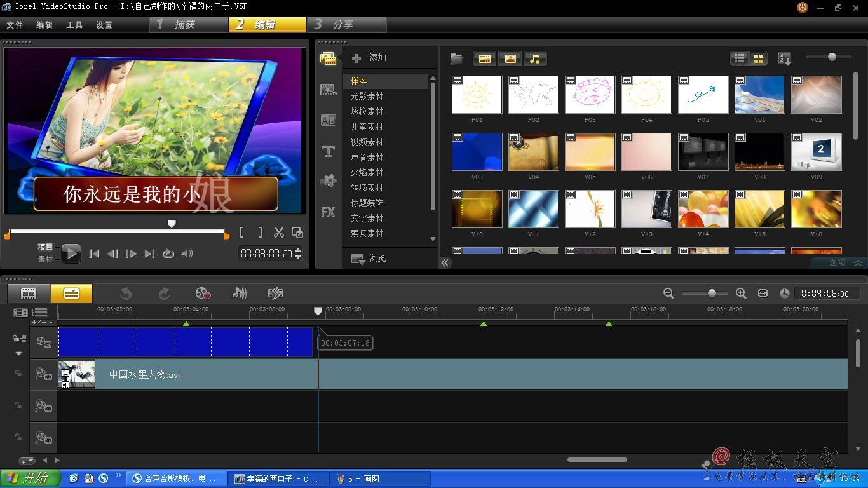Jump to start with Home button
This screenshot has width=868, height=488.
pos(94,254)
